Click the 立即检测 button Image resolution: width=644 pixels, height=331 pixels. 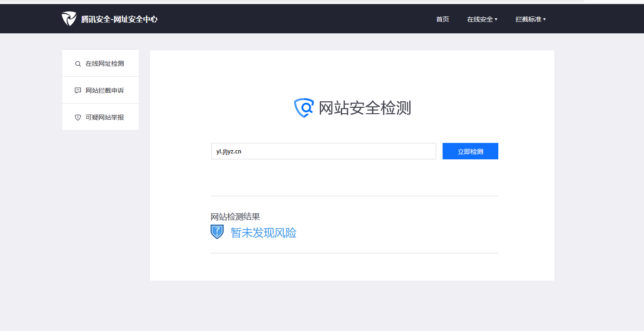[x=470, y=151]
